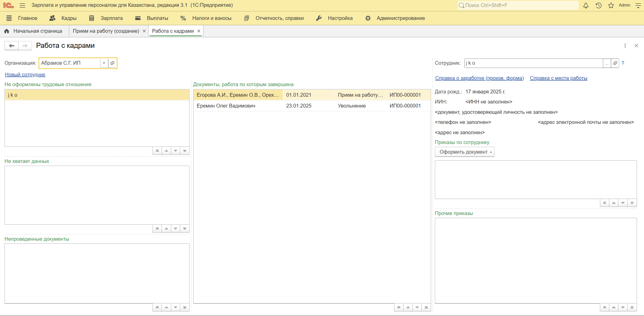Jump to last row in Не хватает данных list
This screenshot has height=316, width=644.
(x=185, y=228)
